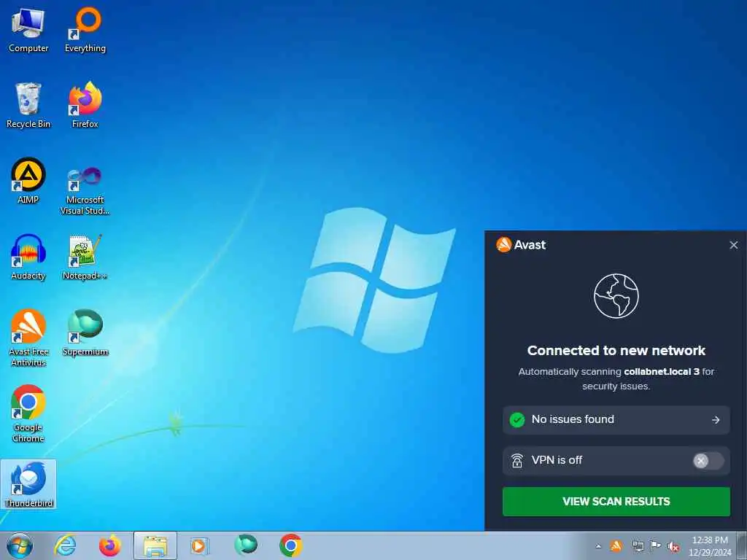
Task: Open the No issues found details
Action: pos(616,419)
